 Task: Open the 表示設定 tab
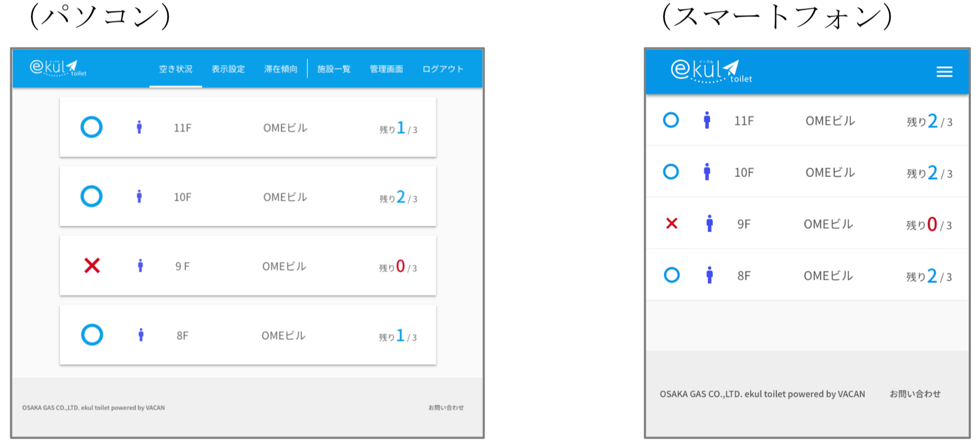tap(228, 69)
